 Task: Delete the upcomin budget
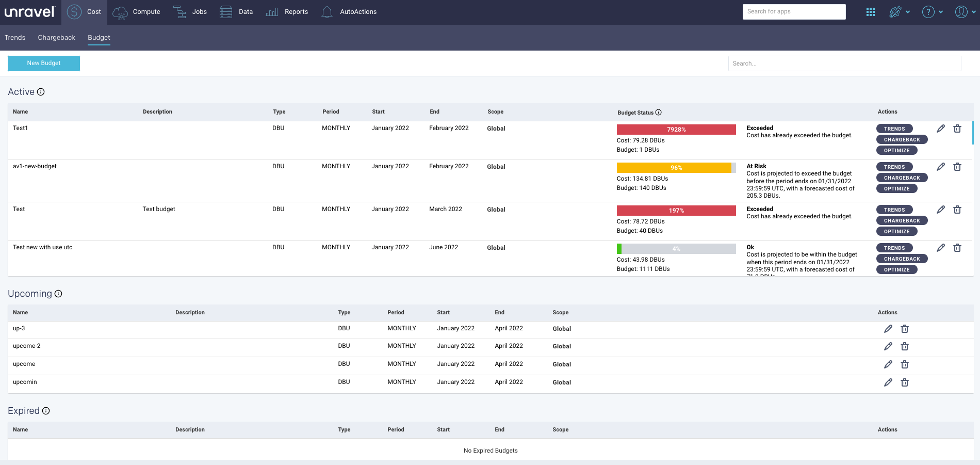pos(905,382)
